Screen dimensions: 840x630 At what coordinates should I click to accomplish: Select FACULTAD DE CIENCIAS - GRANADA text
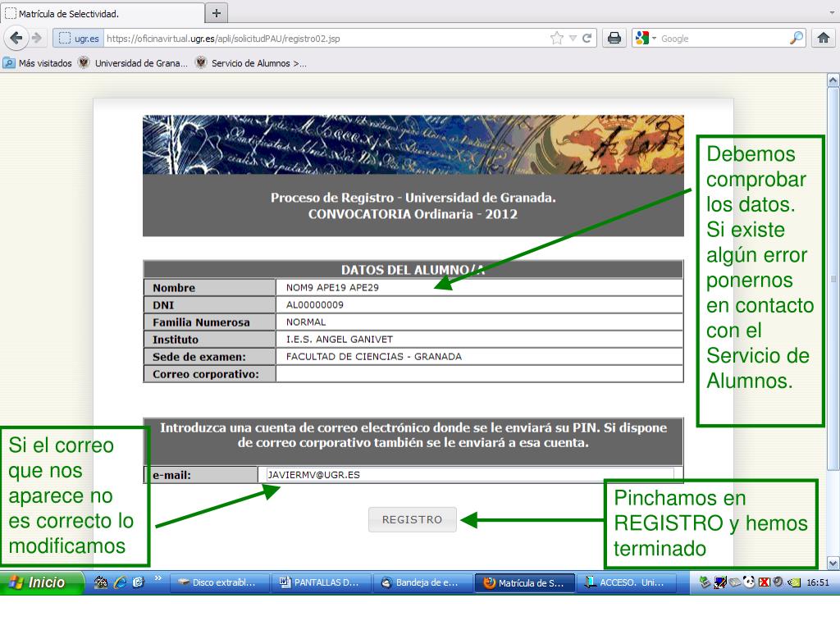[x=373, y=356]
